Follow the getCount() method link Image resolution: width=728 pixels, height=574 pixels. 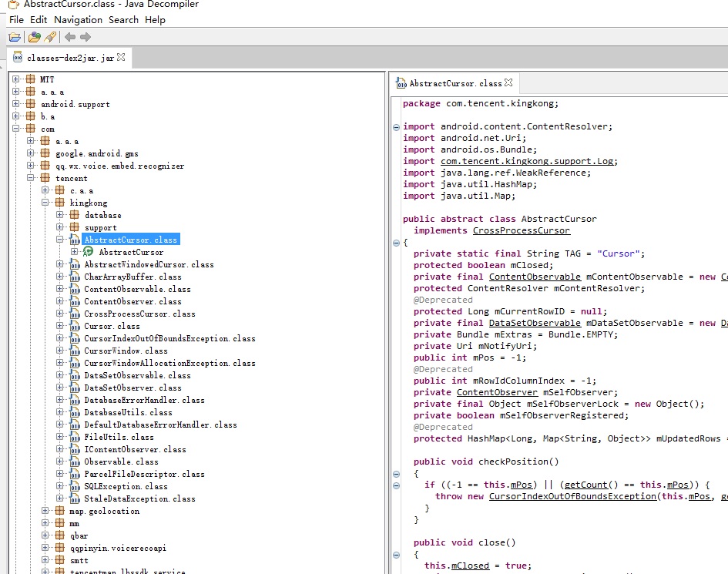point(586,485)
